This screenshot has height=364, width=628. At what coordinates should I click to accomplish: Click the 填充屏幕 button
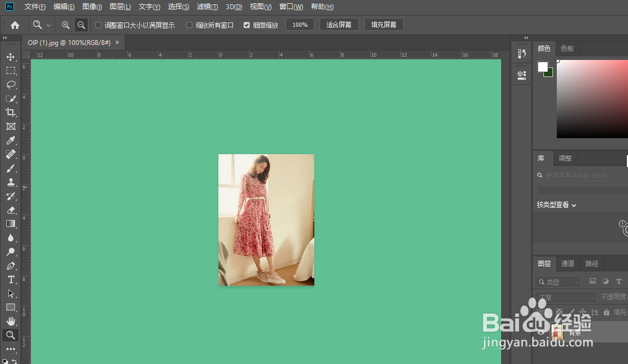pos(384,25)
